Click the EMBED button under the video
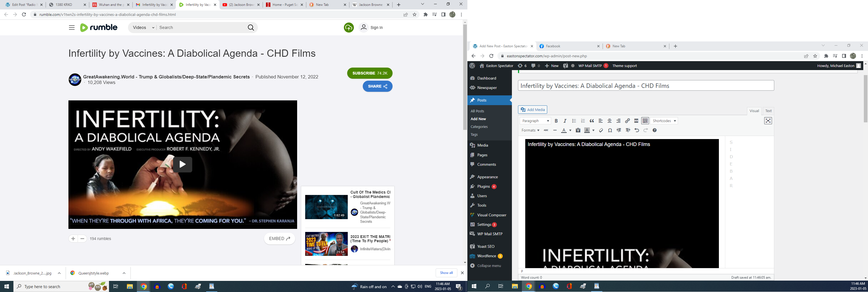 279,238
